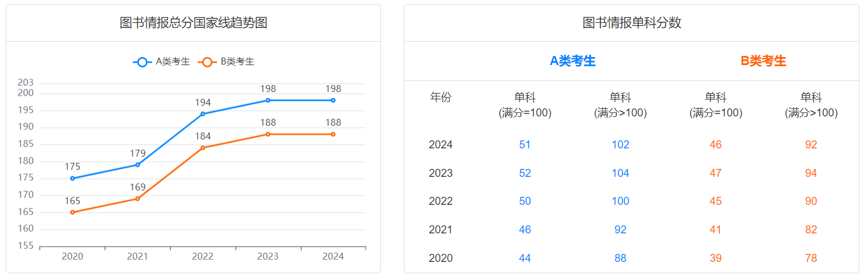
Task: Click the 2022 x-axis label on chart
Action: coord(203,257)
